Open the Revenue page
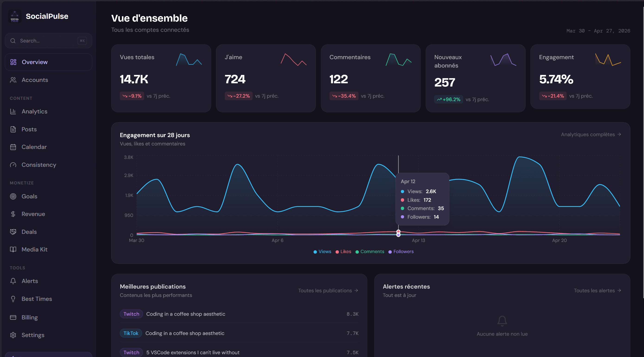The width and height of the screenshot is (644, 357). coord(48,214)
